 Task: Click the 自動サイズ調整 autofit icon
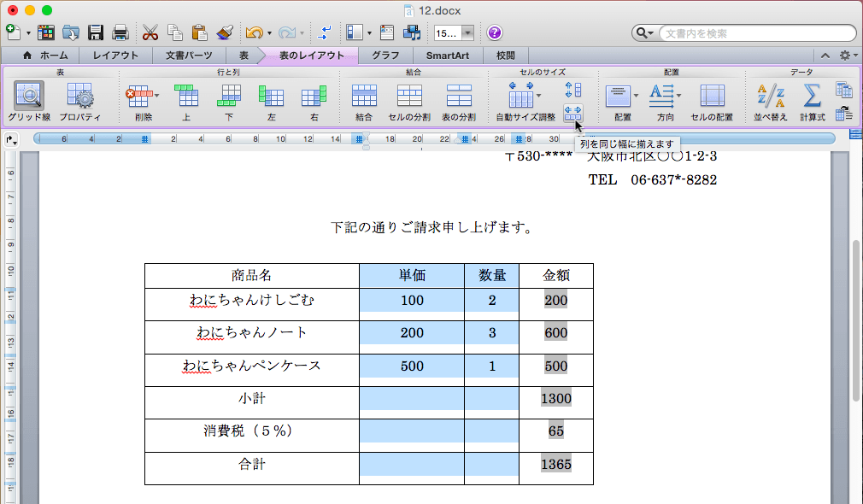pyautogui.click(x=520, y=95)
